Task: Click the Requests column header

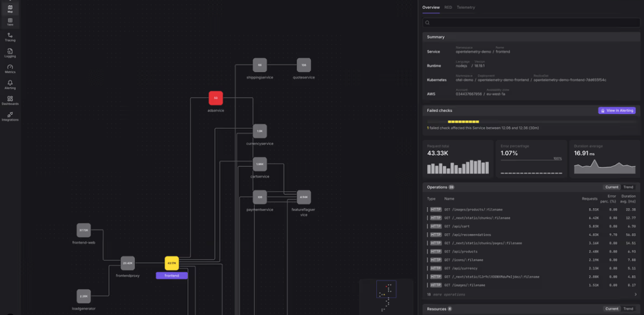Action: pos(590,199)
